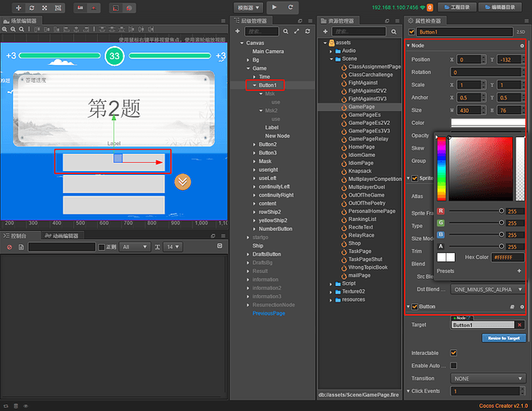The height and width of the screenshot is (411, 532).
Task: Click the Position X value field
Action: (469, 60)
